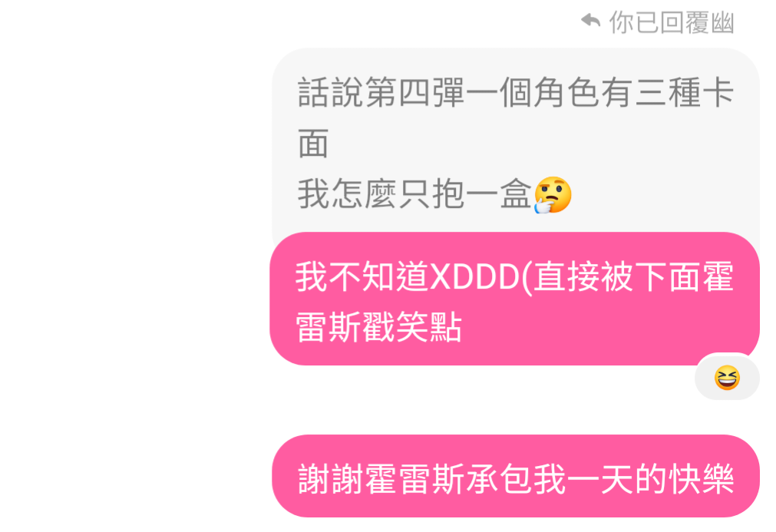Tap '直接被下面霍' text in pink bubble

pos(634,277)
